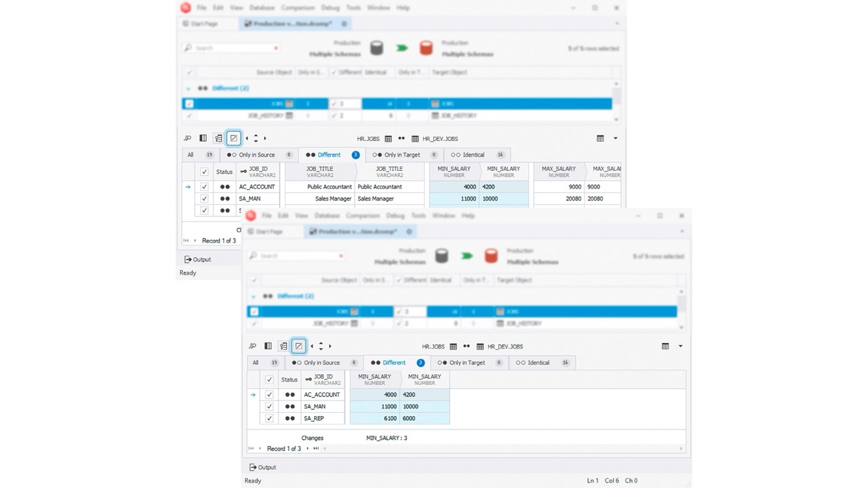The width and height of the screenshot is (868, 488).
Task: Click the Search field in the back window
Action: pos(231,48)
